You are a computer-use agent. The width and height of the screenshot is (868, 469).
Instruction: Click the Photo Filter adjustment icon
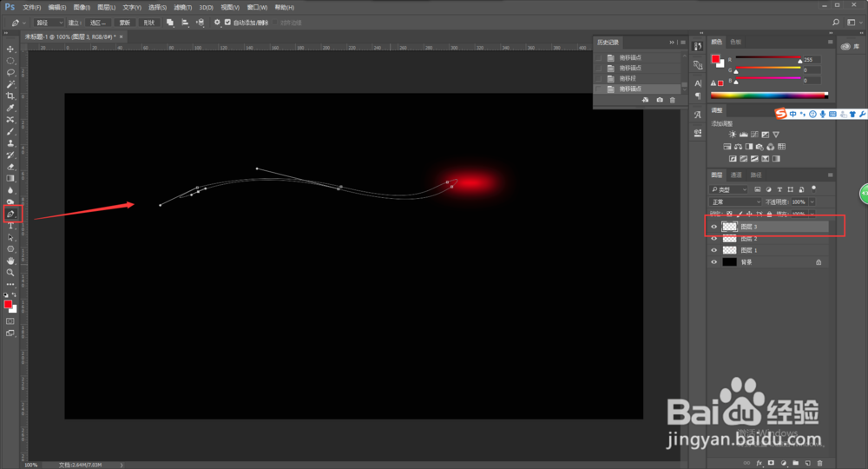click(x=759, y=147)
